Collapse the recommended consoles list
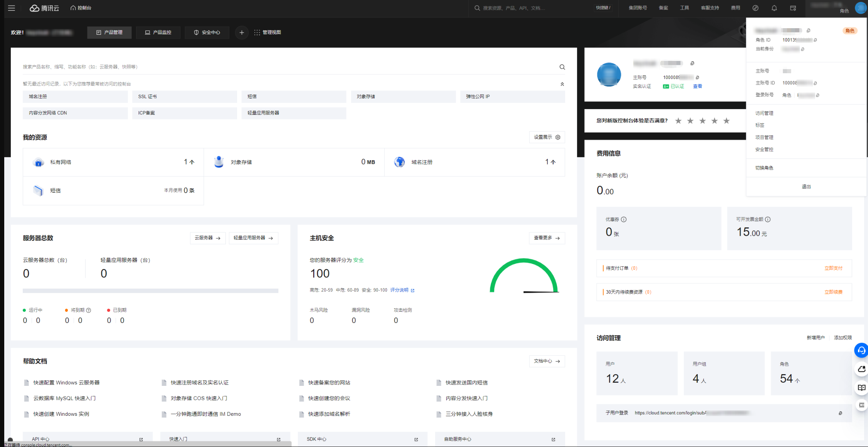868x447 pixels. click(x=562, y=84)
